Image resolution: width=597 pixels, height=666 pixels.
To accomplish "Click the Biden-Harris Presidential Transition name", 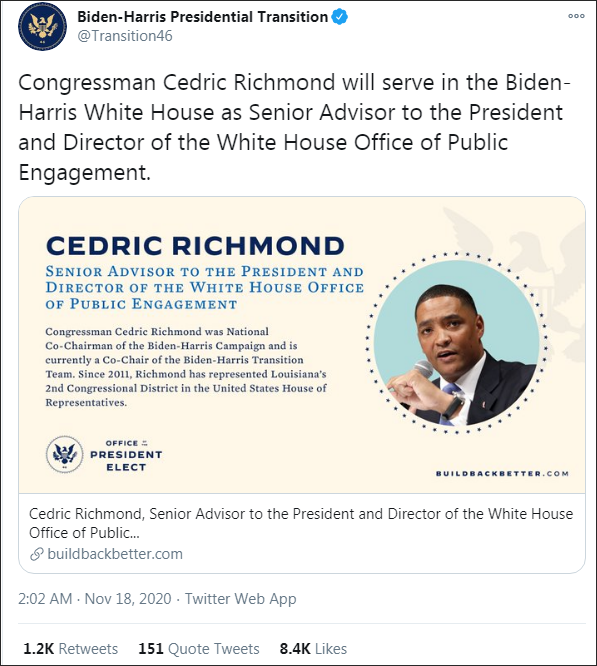I will tap(202, 17).
